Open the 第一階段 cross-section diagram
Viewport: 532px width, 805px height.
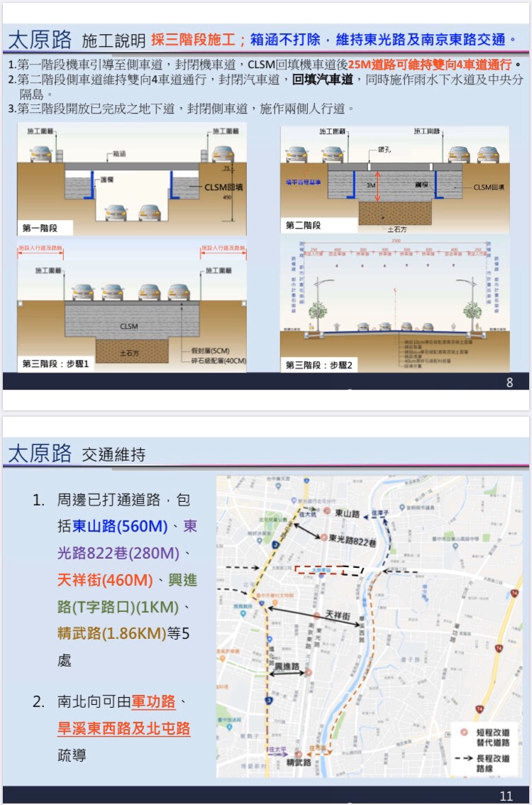133,180
